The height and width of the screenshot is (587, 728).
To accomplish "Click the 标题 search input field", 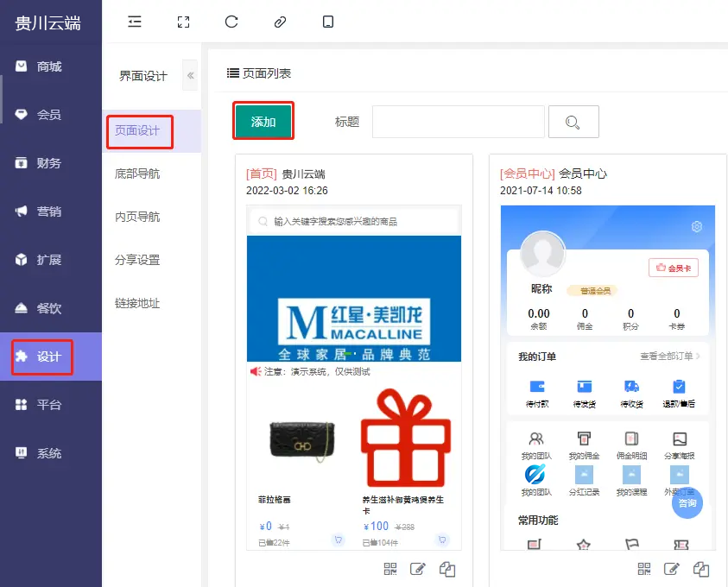I will [x=459, y=122].
